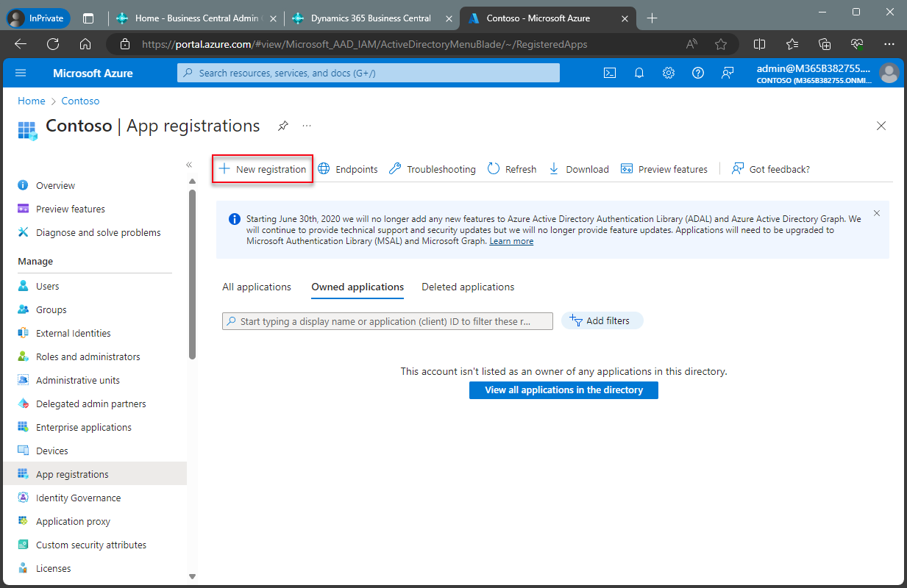Collapse the left navigation pane
This screenshot has height=588, width=907.
coord(188,165)
